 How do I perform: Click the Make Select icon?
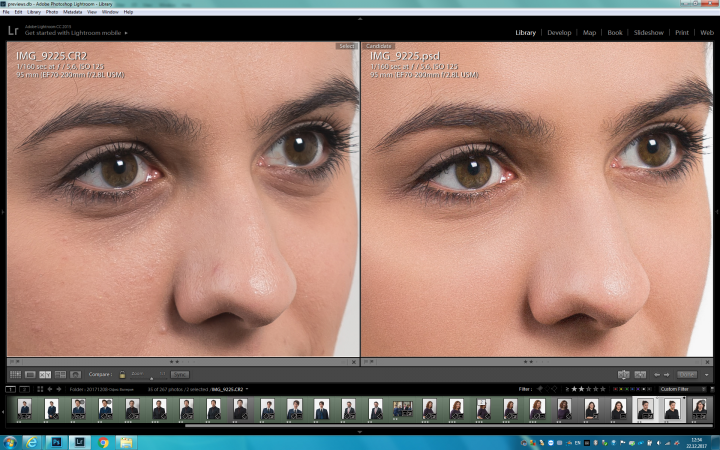(640, 375)
